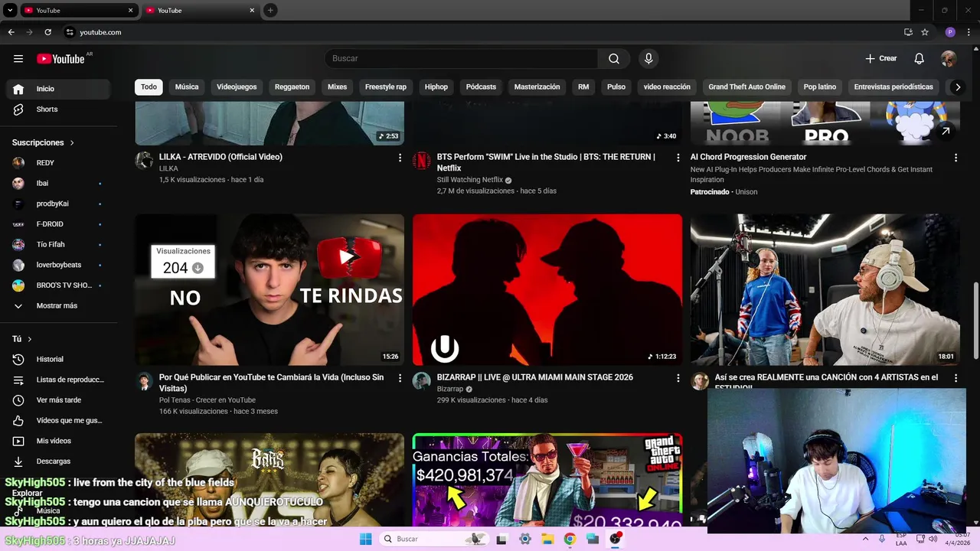Open Still Watching Netflix channel link
The width and height of the screenshot is (980, 551).
click(470, 180)
